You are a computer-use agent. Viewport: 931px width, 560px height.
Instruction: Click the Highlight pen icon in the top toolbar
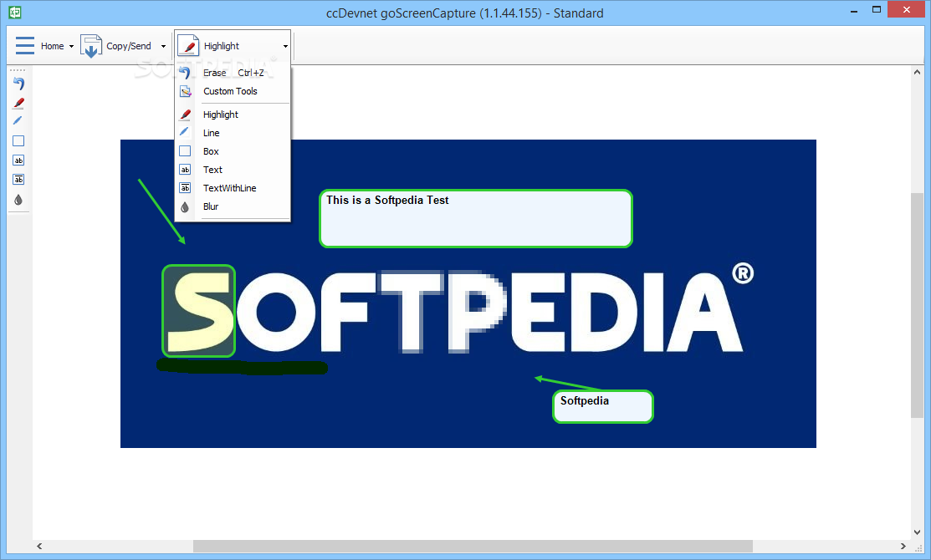(188, 46)
